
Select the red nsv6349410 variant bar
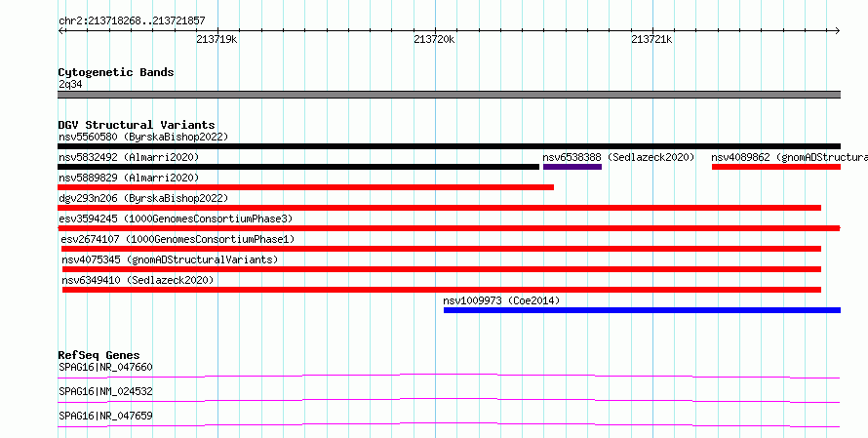tap(442, 290)
